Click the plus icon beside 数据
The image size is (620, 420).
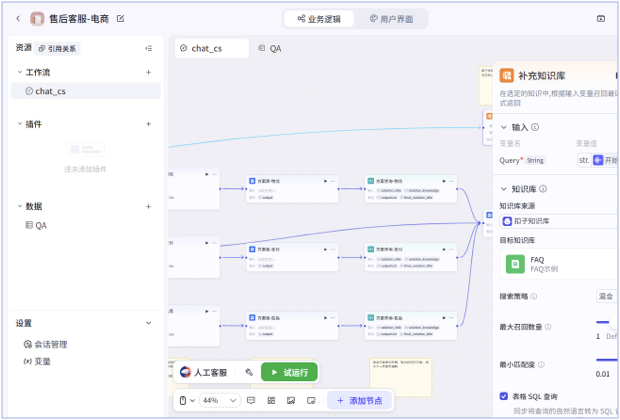pos(148,206)
